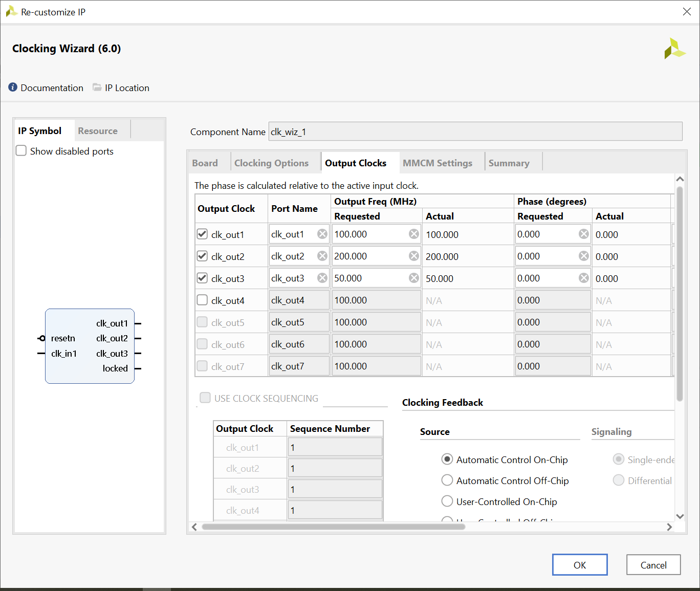
Task: Click the horizontal scrollbar thumb
Action: (334, 527)
